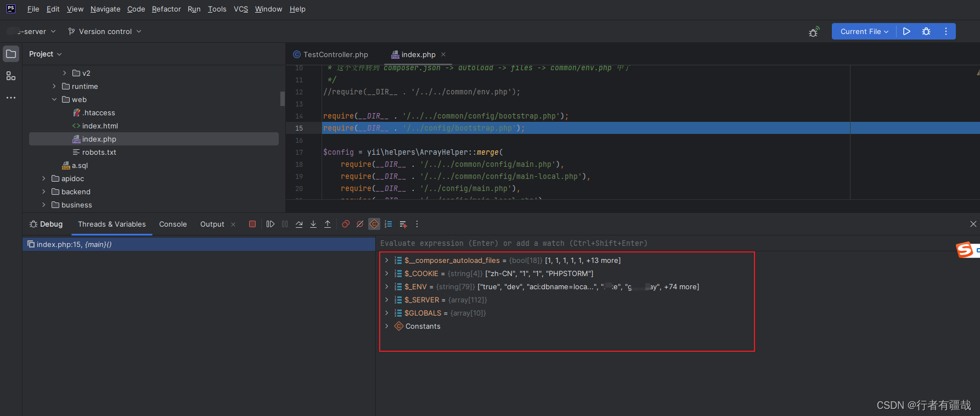Open Project view options dropdown
The height and width of the screenshot is (416, 980).
click(x=46, y=54)
